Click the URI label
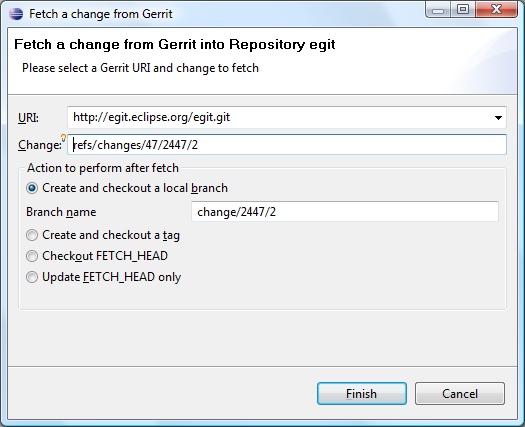Viewport: 525px width, 427px height. pyautogui.click(x=28, y=118)
